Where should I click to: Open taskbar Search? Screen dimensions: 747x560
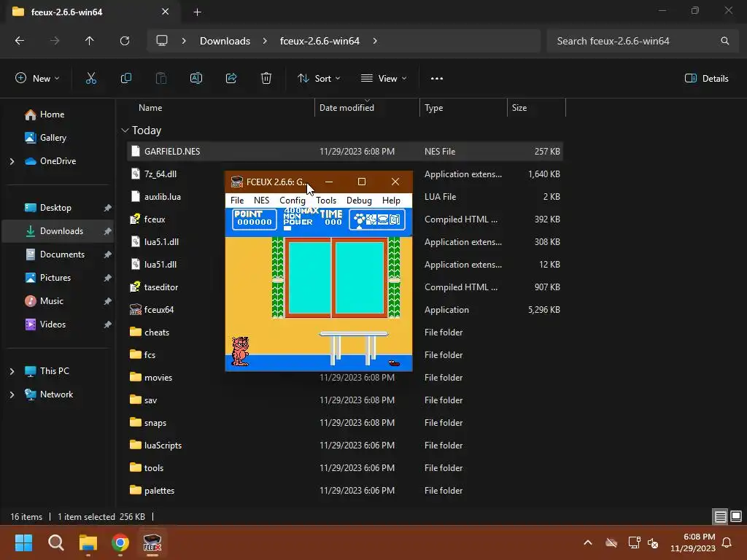(55, 542)
